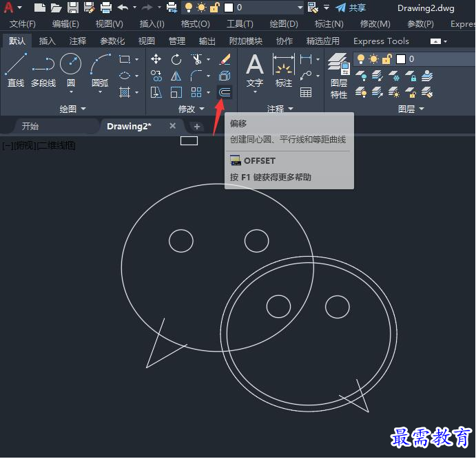Toggle layer lock icon in ribbon layer panel
Image resolution: width=476 pixels, height=459 pixels.
tap(386, 58)
